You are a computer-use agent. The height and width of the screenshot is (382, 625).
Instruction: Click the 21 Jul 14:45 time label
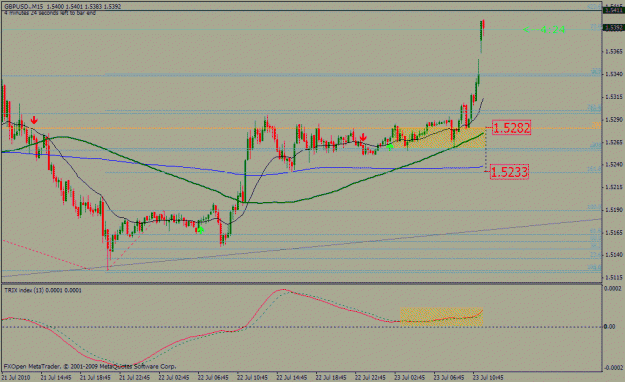point(56,377)
